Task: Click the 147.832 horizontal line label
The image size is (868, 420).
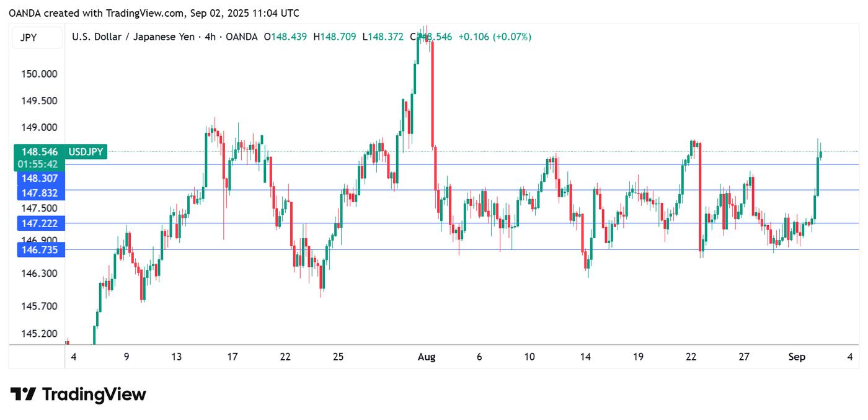Action: click(x=40, y=193)
